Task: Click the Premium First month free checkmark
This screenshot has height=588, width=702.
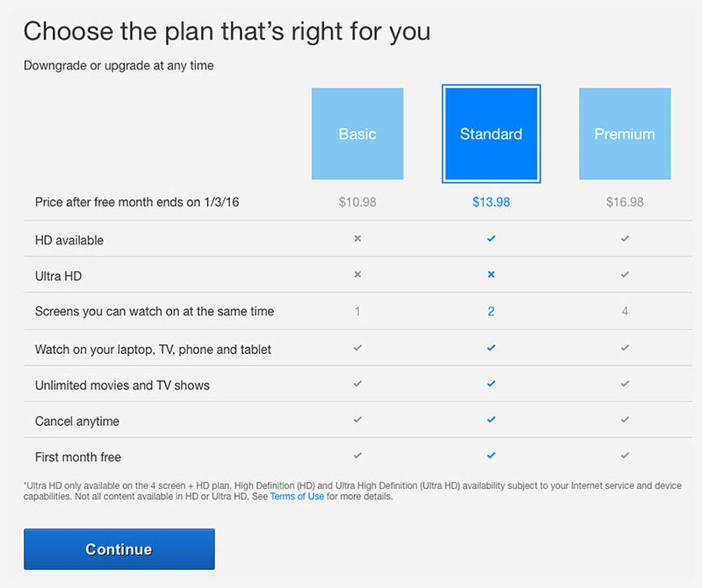Action: 625,455
